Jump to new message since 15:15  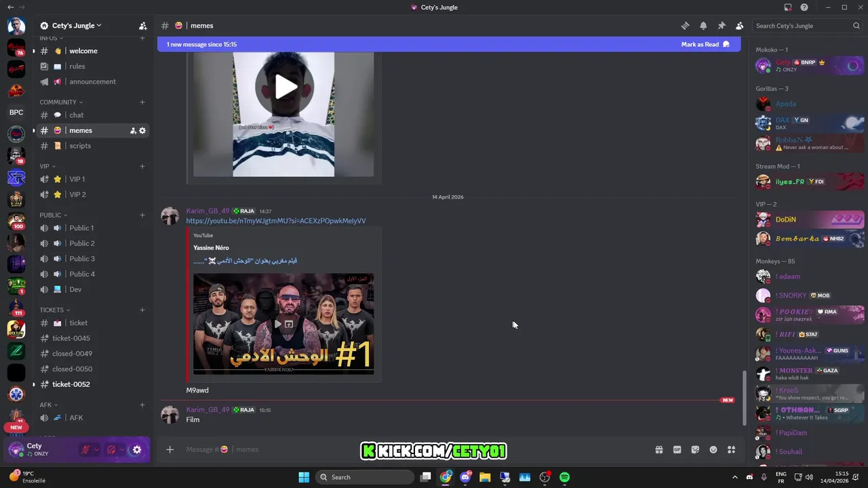(x=201, y=44)
